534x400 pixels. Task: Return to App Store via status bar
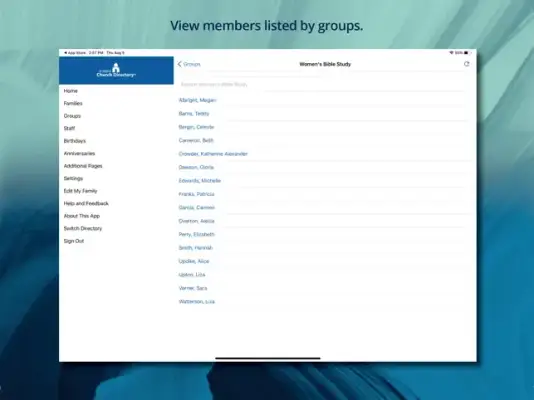[75, 53]
